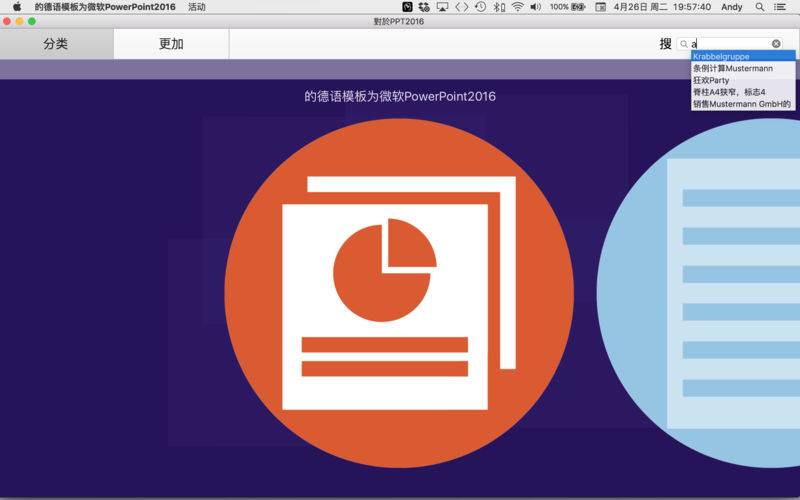
Task: Clear the search field with the X icon
Action: pyautogui.click(x=776, y=44)
